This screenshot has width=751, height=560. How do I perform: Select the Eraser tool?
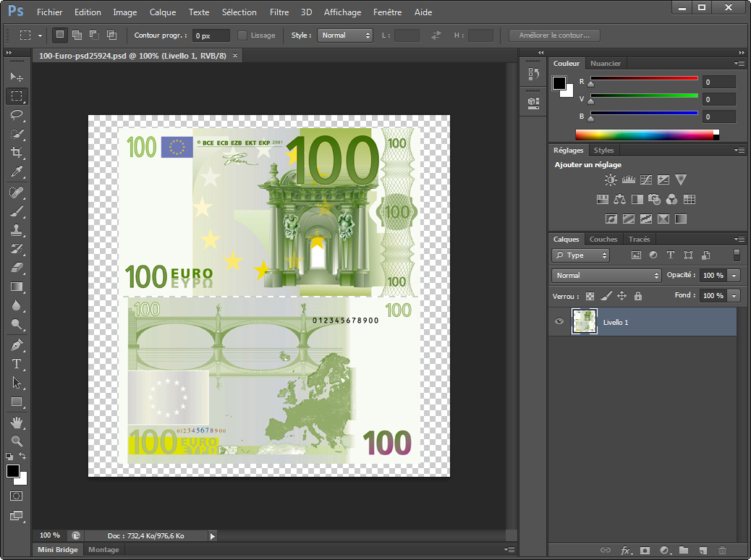[17, 268]
